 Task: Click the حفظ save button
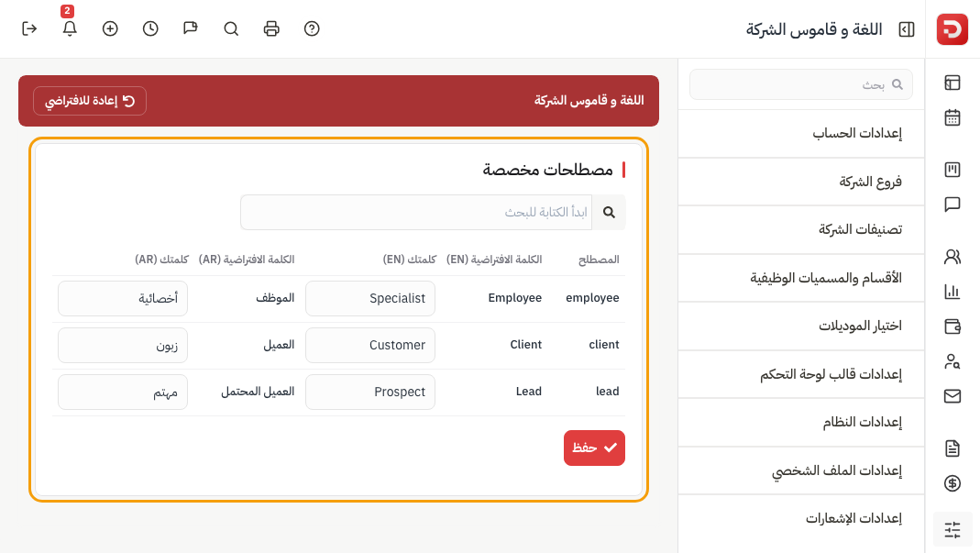tap(594, 448)
